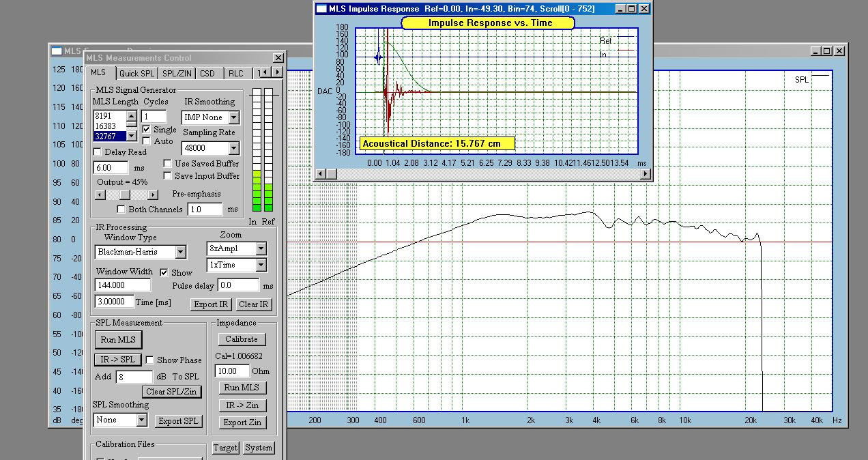Uncheck the Single checkbox
Image resolution: width=868 pixels, height=460 pixels.
click(x=146, y=130)
